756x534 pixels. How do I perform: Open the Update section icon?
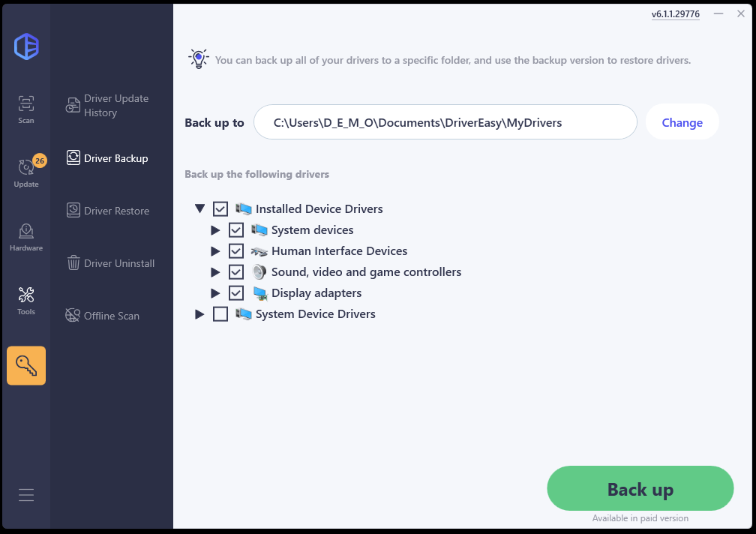[x=25, y=167]
